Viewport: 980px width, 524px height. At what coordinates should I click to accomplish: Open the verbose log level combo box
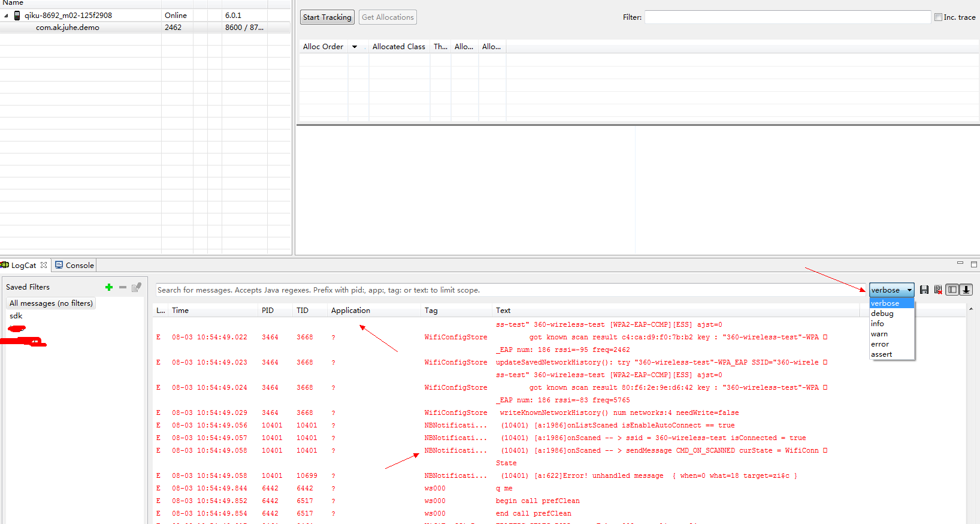point(892,290)
